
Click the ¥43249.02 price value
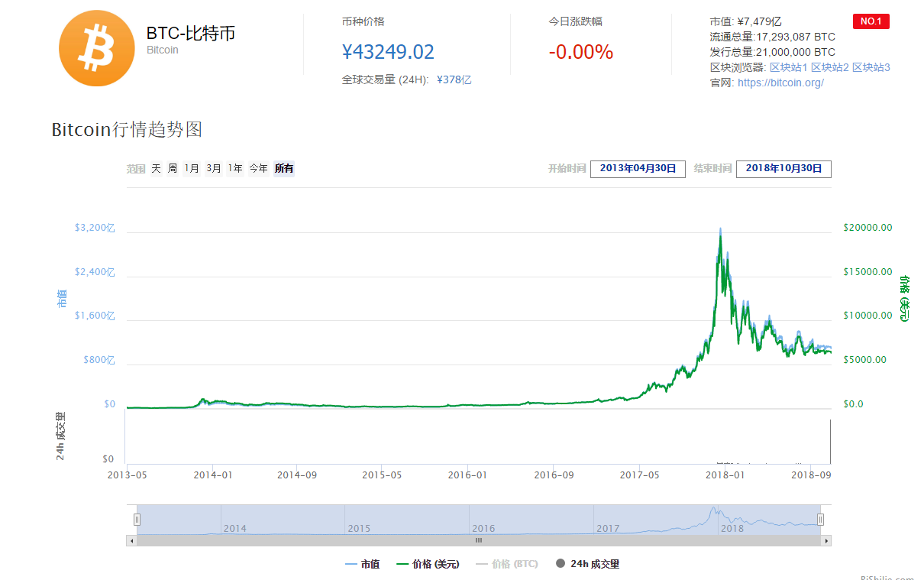point(388,52)
